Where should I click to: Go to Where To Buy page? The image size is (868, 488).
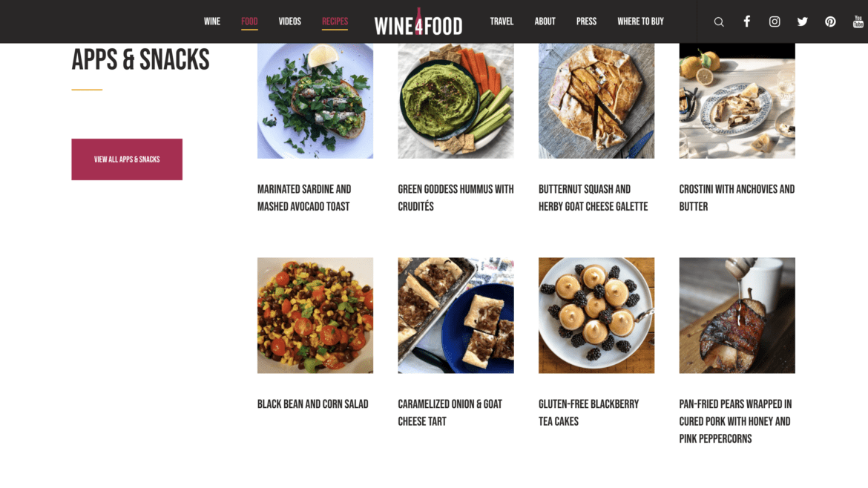(640, 22)
